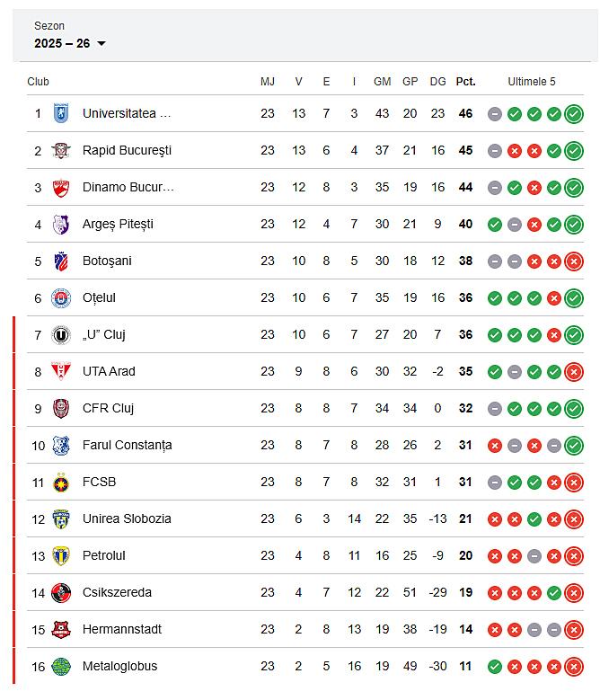Open Farul Constanța team row
Viewport: 600px width, 700px height.
[127, 445]
